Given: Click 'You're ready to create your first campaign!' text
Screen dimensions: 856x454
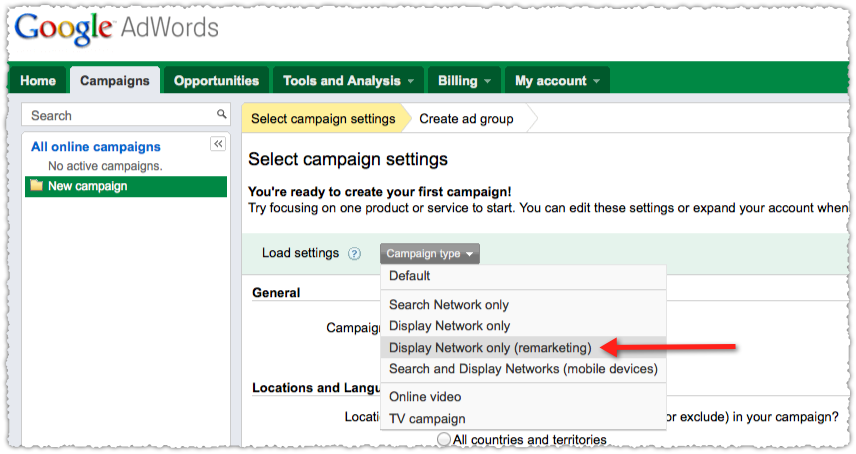Looking at the screenshot, I should click(x=379, y=192).
